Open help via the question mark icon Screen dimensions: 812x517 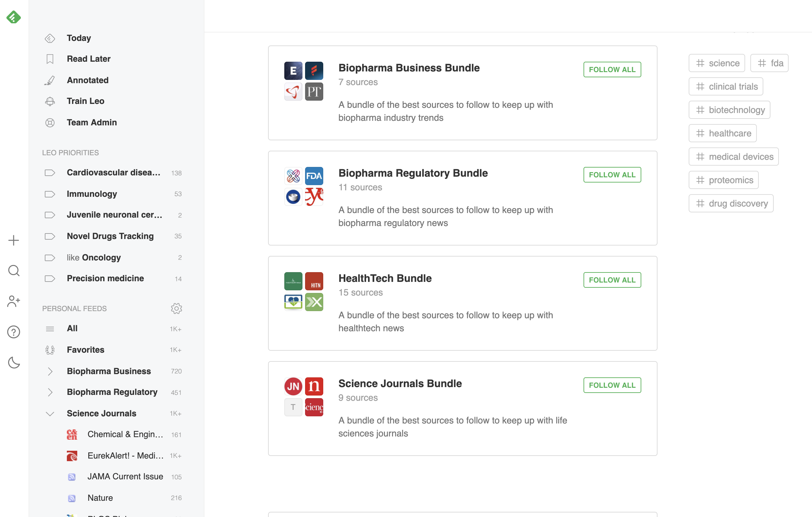coord(14,332)
